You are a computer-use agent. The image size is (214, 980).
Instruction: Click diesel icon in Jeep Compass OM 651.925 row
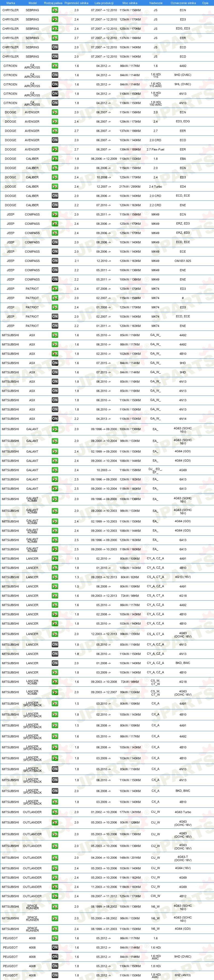(x=55, y=261)
